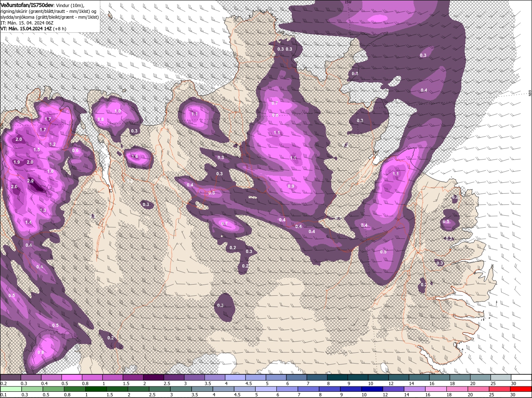Select the 18–20 grey-teal snow legend swatch

coord(460,377)
